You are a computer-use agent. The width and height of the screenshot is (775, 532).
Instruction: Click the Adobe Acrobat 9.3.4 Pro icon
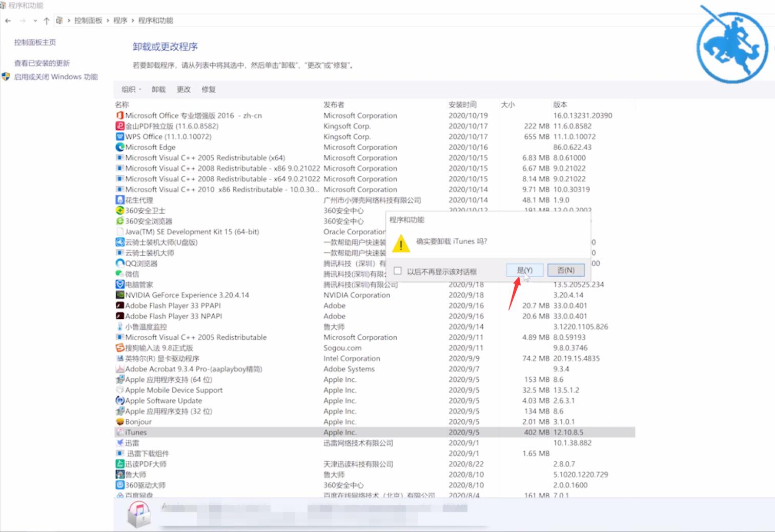[120, 369]
